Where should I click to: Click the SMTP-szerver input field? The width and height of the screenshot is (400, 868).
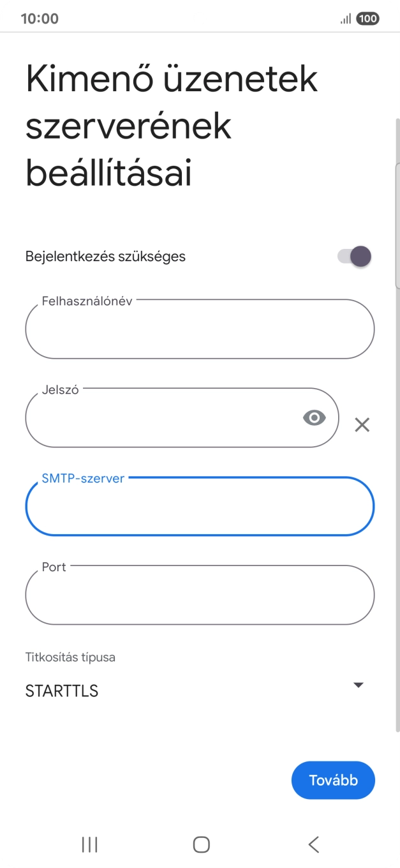click(200, 506)
